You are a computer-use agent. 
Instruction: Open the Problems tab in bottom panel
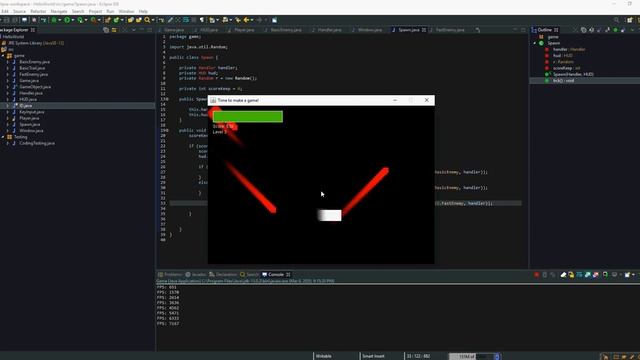point(170,274)
